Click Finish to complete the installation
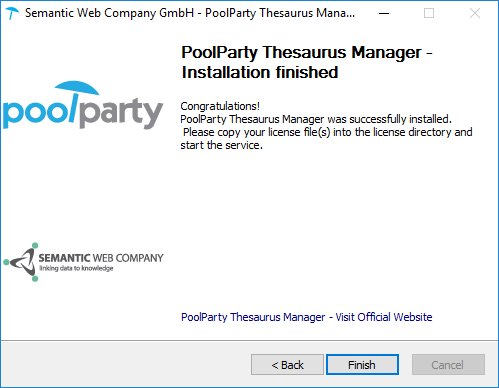The image size is (499, 388). (362, 365)
